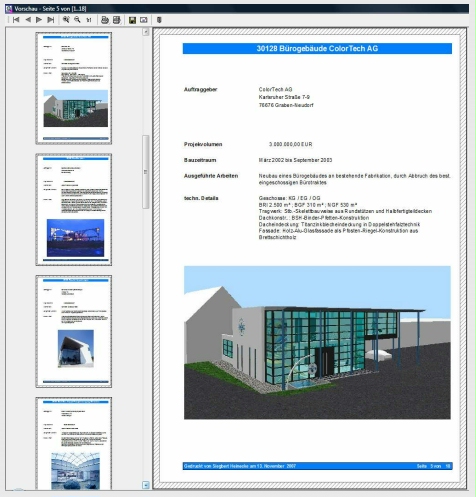Click the footer 'Gedruckt von Siegbert Heinecke' text
476x497 pixels.
tap(240, 466)
